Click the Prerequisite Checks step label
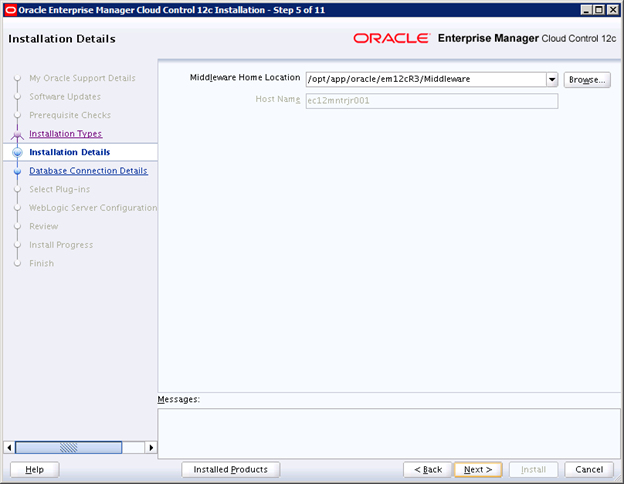 click(x=70, y=115)
